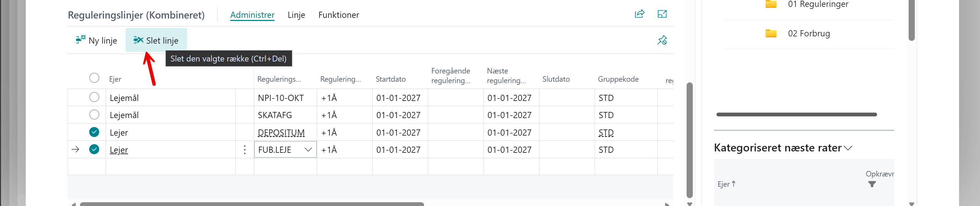The height and width of the screenshot is (206, 980).
Task: Open the Funktioner menu
Action: [x=339, y=15]
